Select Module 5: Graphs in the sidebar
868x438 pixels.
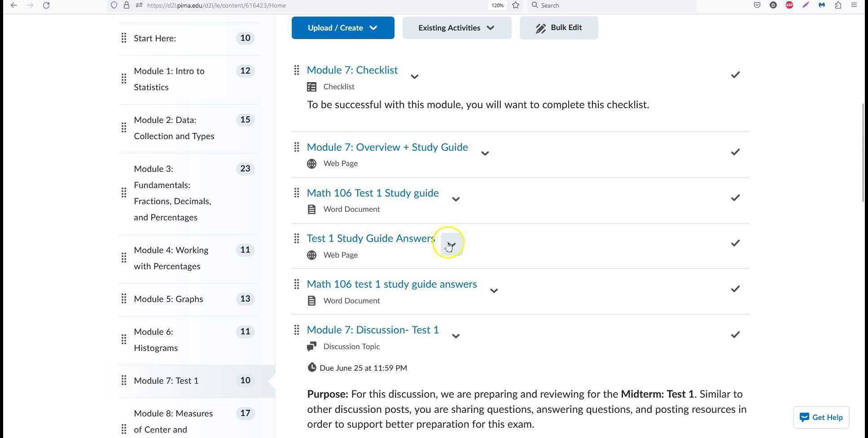(168, 298)
